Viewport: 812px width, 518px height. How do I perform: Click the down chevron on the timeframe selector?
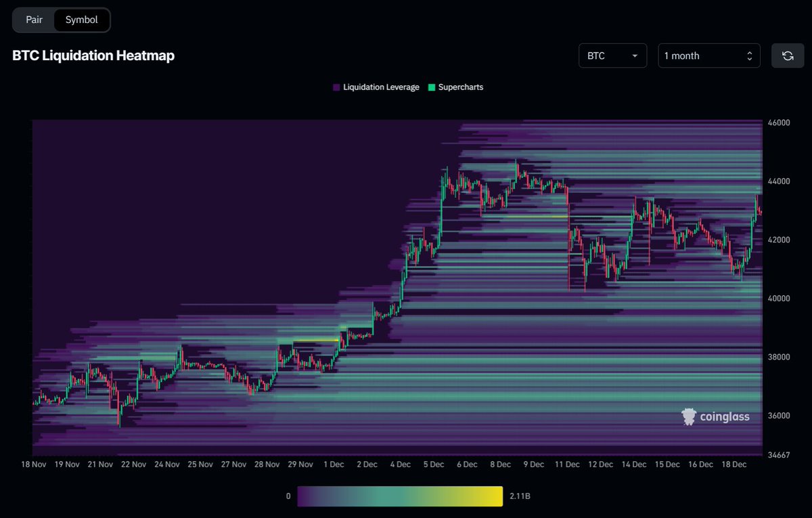tap(749, 59)
